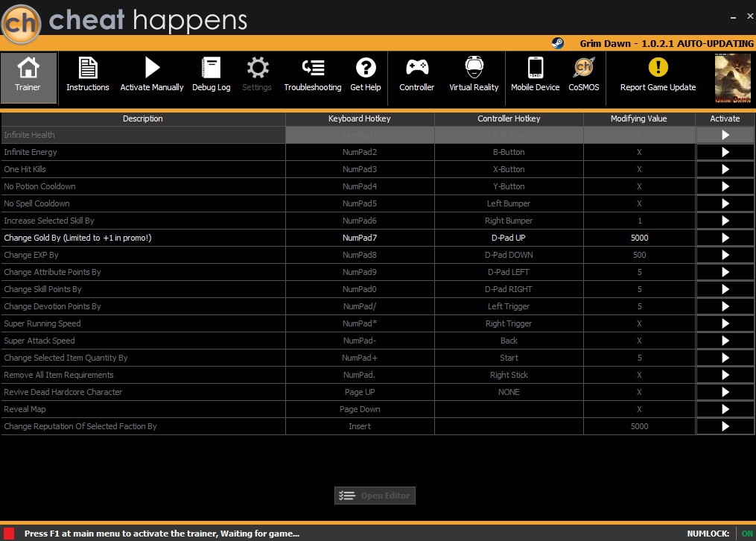Activate One Hit Kills cheat

pyautogui.click(x=725, y=169)
